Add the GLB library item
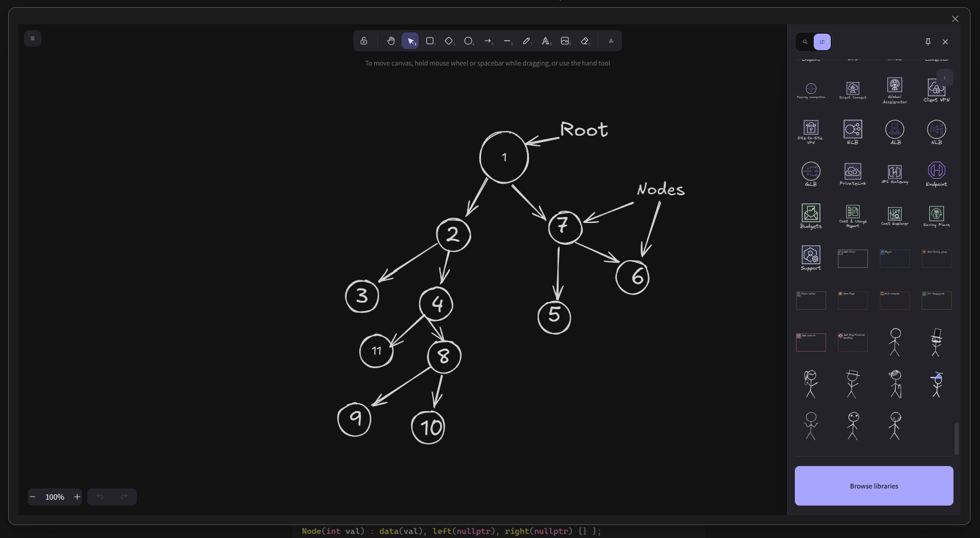The image size is (980, 538). coord(811,174)
